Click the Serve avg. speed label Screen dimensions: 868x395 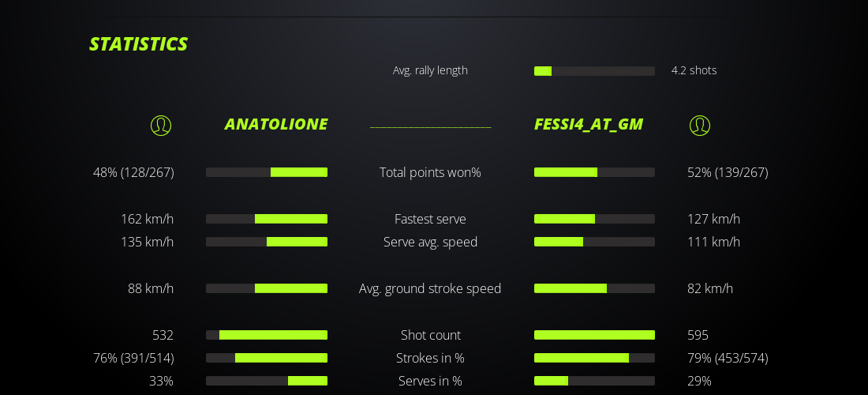coord(430,242)
